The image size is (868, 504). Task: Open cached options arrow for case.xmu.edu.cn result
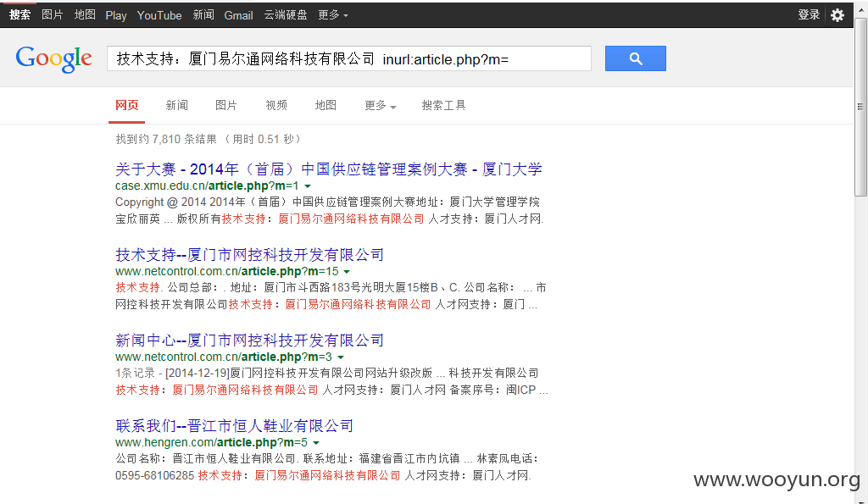coord(308,186)
